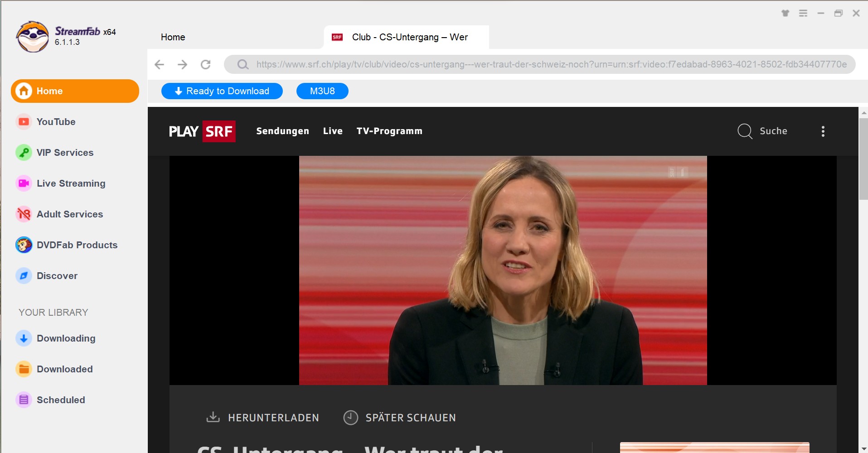The width and height of the screenshot is (868, 453).
Task: Click the Discover compass icon
Action: click(x=24, y=276)
